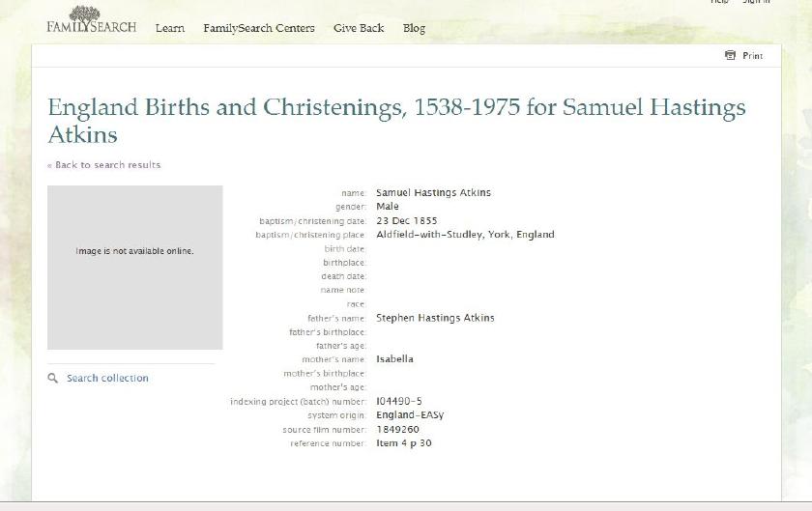Viewport: 812px width, 511px height.
Task: Click the magnifying glass search icon
Action: click(53, 379)
